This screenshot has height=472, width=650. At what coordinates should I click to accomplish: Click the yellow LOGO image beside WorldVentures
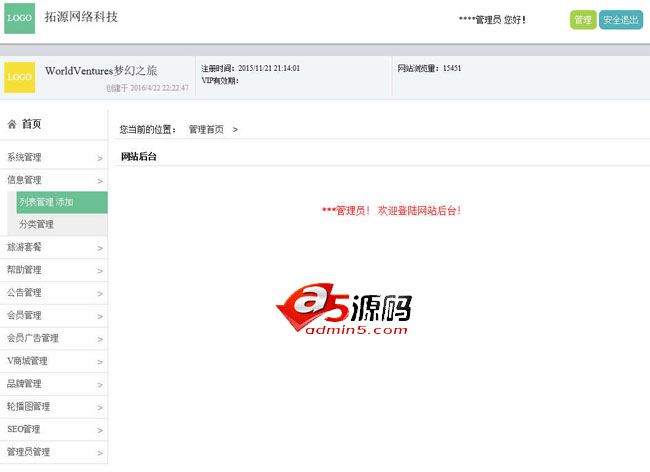(19, 77)
